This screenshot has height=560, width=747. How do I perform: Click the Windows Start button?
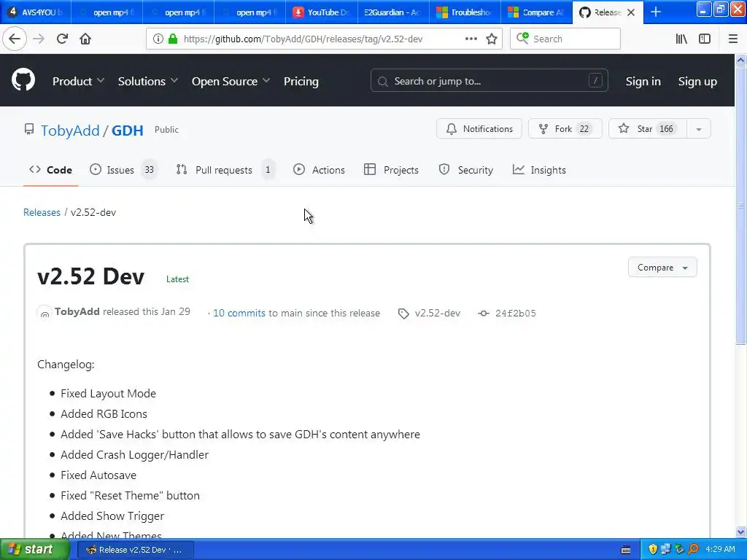click(35, 549)
